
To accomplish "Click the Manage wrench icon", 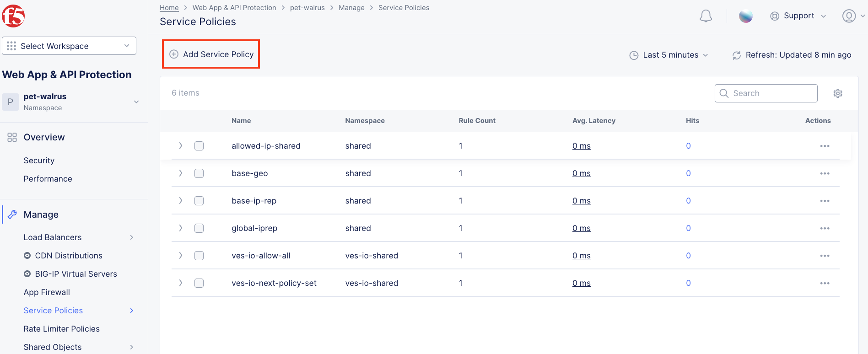I will (x=12, y=215).
